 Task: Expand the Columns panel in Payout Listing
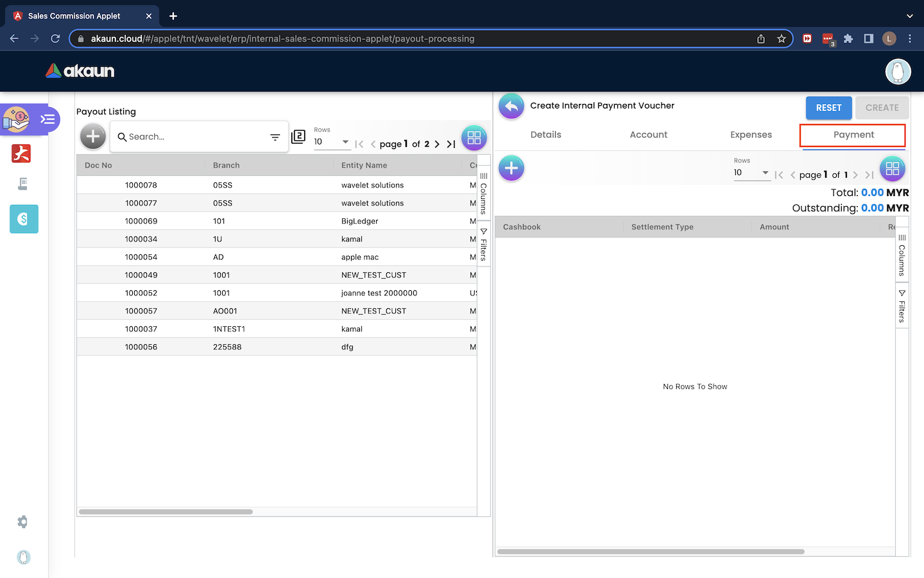[484, 193]
